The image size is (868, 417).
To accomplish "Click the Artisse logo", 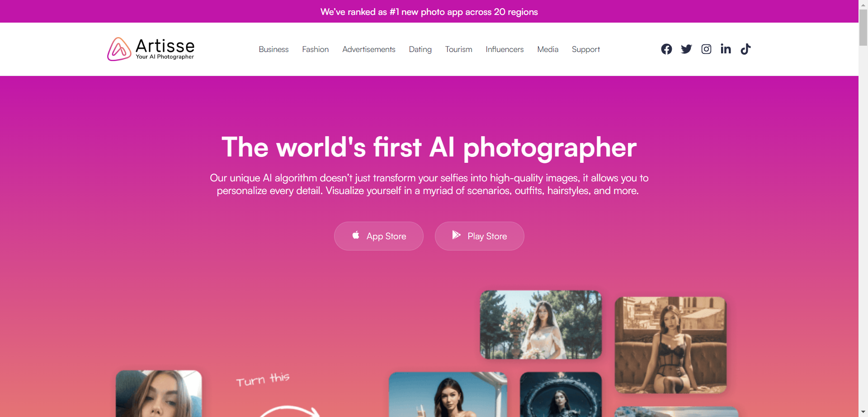I will click(151, 49).
